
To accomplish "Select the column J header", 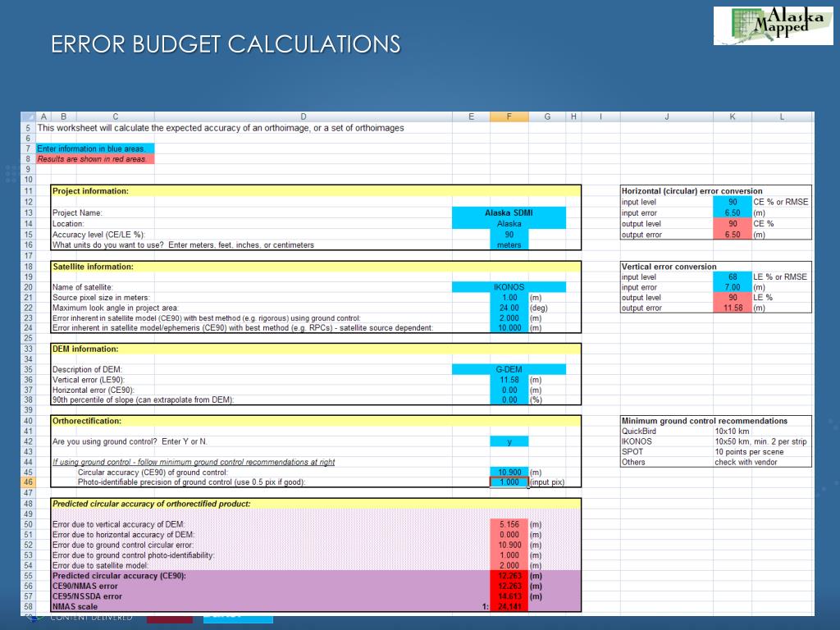I will pos(666,116).
